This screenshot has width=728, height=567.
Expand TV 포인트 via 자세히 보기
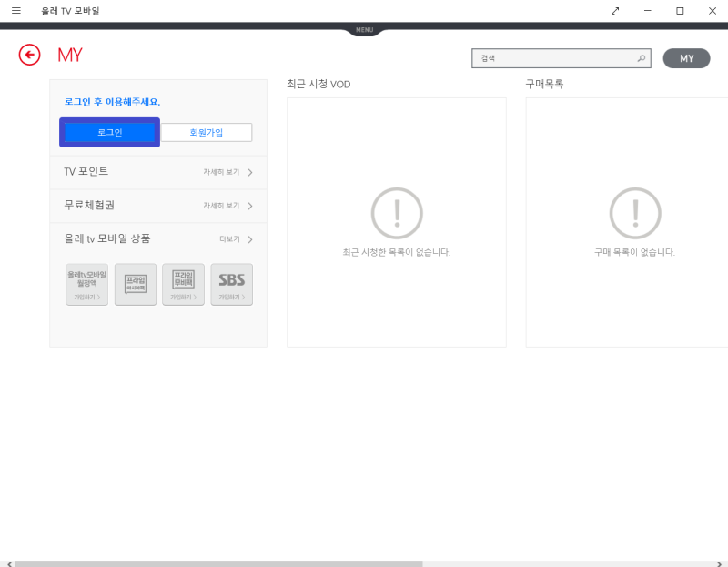pyautogui.click(x=222, y=171)
